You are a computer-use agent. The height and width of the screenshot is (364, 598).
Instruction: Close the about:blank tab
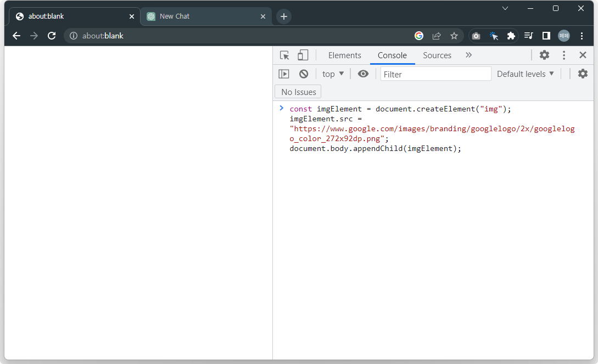132,16
